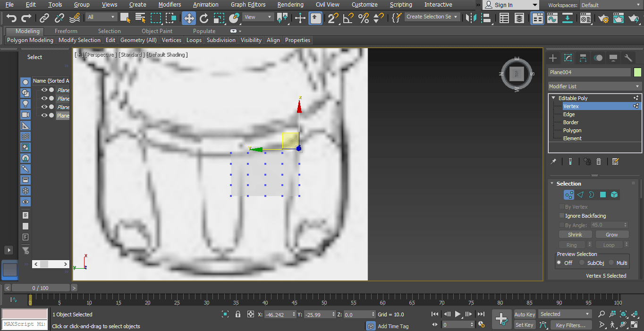
Task: Enable the Ignore Backfacing checkbox
Action: 562,216
